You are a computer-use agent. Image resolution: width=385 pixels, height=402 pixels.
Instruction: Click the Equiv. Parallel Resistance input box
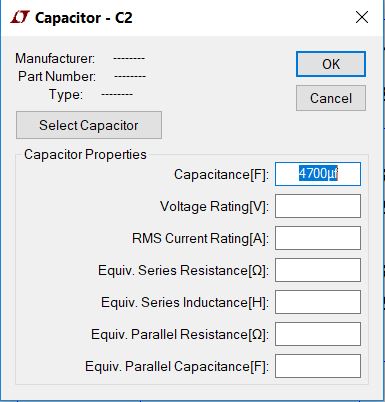pos(318,334)
